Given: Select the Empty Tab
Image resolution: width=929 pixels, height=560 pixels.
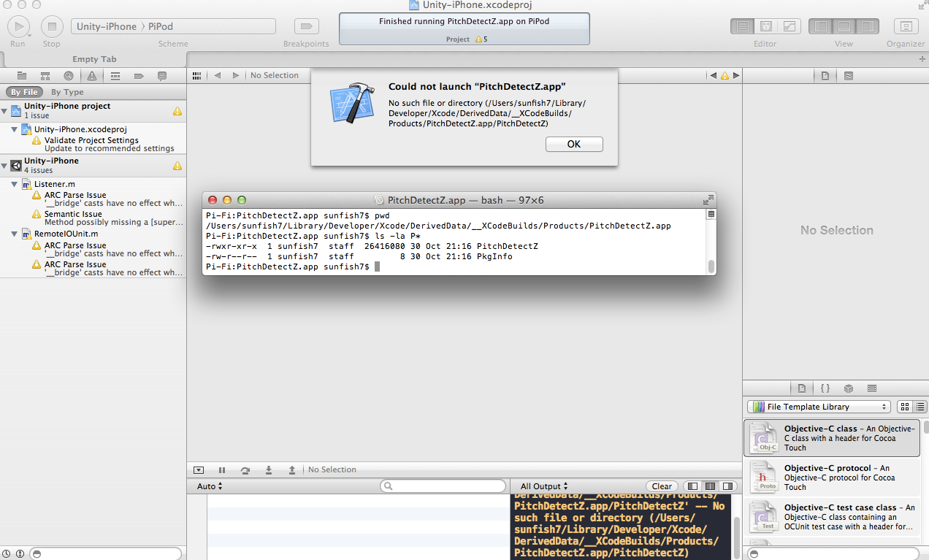Looking at the screenshot, I should [x=93, y=59].
